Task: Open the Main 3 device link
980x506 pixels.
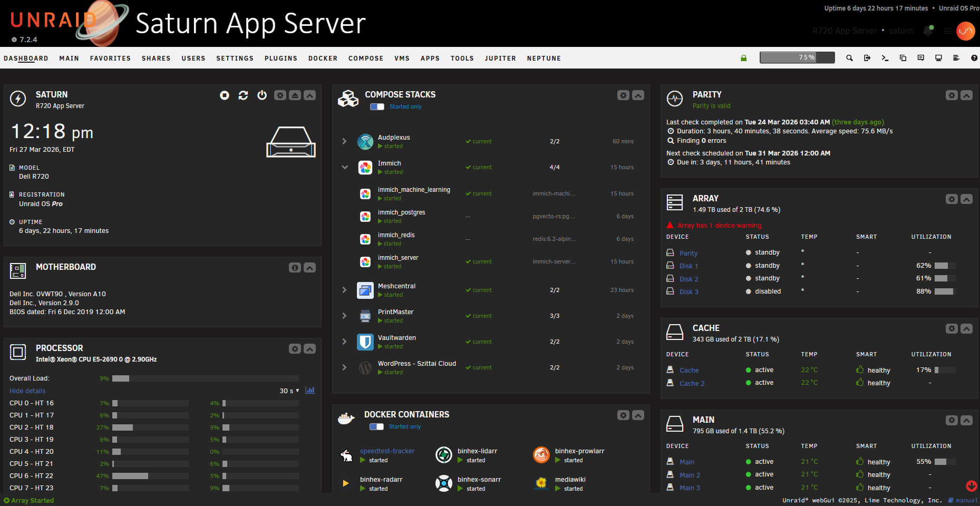Action: 690,488
